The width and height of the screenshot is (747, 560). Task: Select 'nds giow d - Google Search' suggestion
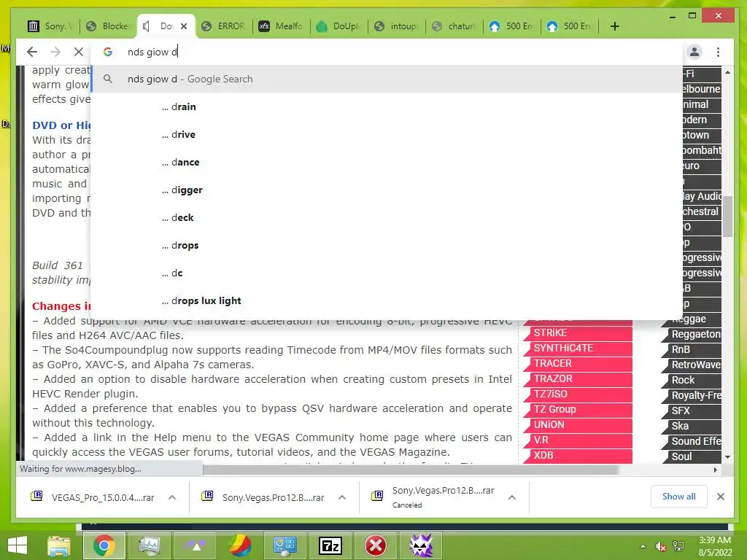coord(386,79)
